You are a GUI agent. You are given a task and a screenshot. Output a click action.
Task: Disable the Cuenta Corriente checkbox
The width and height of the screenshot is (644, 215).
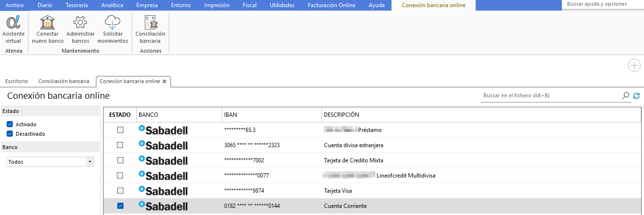[x=120, y=206]
